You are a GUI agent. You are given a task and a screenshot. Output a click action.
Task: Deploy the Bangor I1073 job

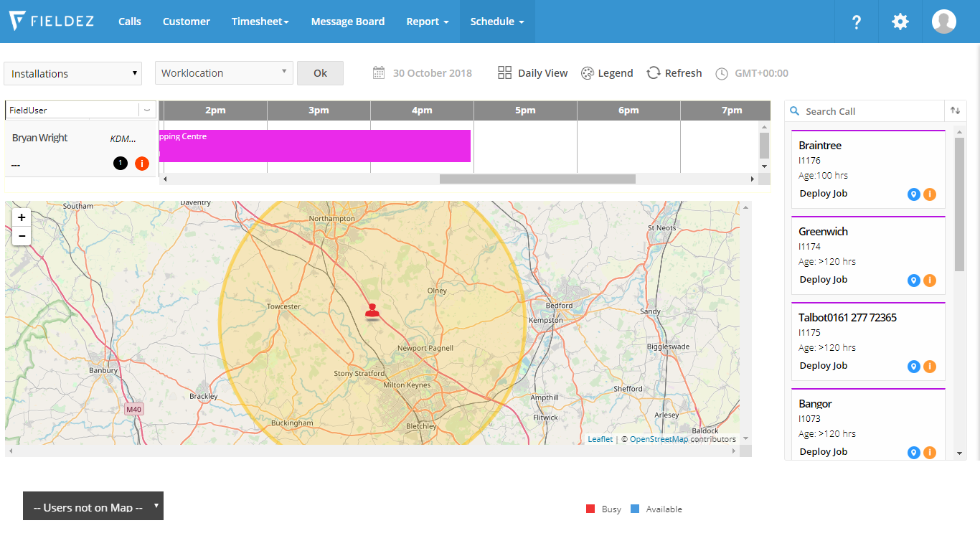pos(823,451)
